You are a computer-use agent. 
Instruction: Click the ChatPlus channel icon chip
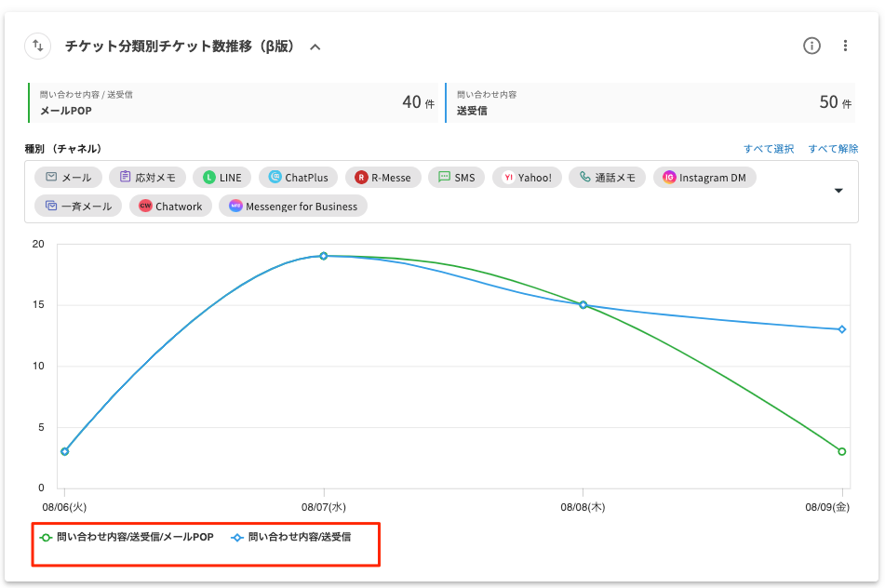(x=298, y=178)
